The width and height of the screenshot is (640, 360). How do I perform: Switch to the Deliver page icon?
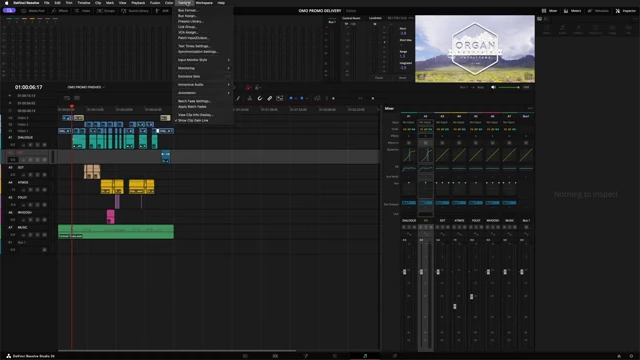click(x=395, y=356)
